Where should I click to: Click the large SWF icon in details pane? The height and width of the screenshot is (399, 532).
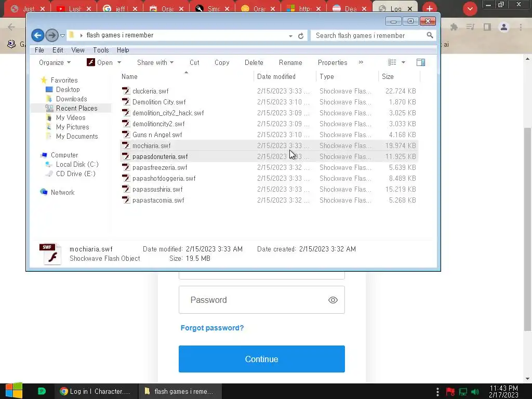(50, 254)
